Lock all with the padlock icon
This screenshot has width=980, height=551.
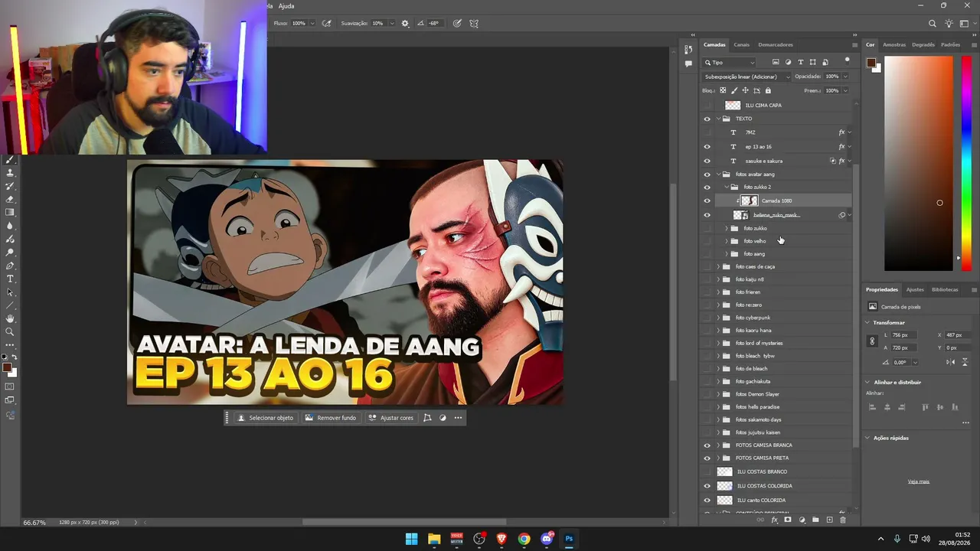coord(768,90)
